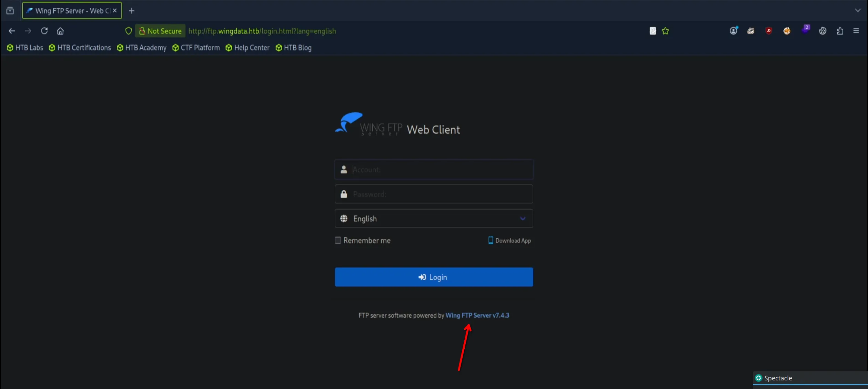Click the Download App link
Screen dimensions: 868x389
click(509, 240)
